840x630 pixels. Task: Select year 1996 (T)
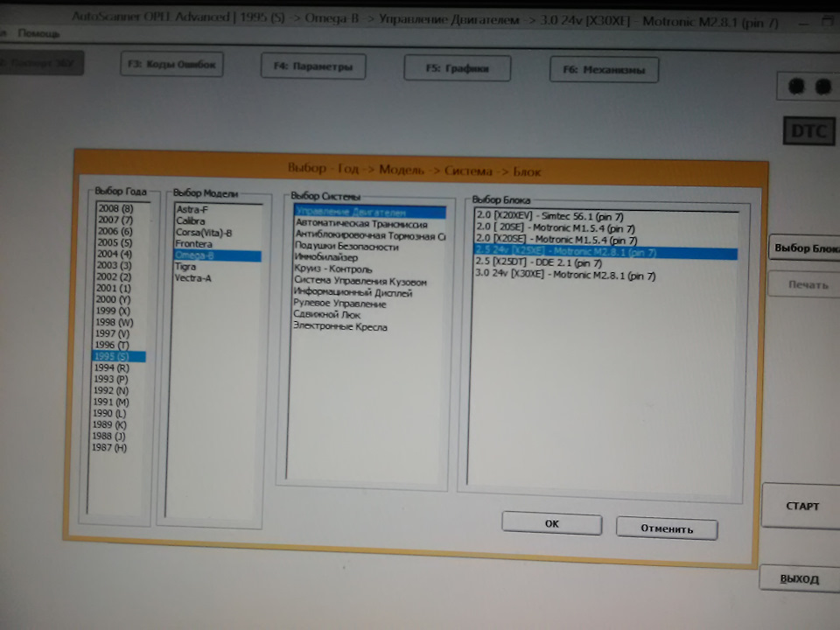click(111, 345)
